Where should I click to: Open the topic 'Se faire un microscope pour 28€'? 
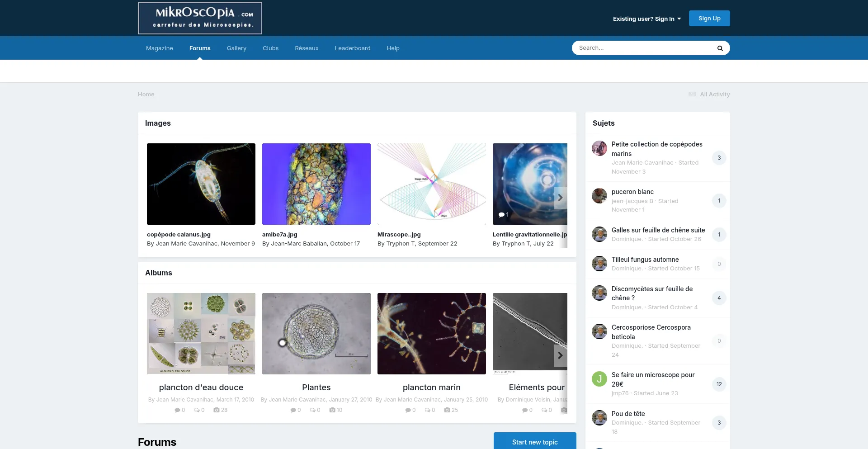[653, 379]
